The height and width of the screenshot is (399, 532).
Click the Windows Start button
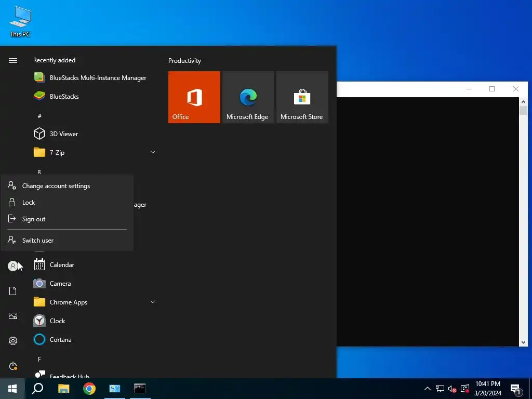pyautogui.click(x=12, y=389)
